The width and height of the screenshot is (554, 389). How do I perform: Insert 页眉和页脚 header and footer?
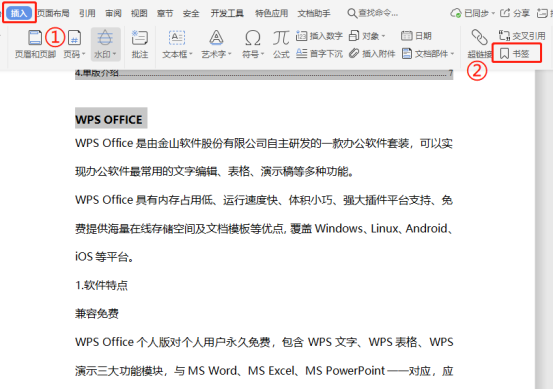pyautogui.click(x=35, y=44)
